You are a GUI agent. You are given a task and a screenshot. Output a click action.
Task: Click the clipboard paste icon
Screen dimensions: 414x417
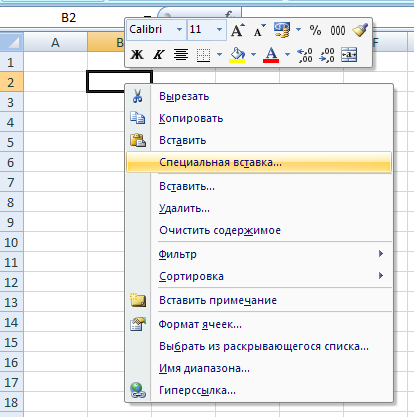(x=138, y=140)
